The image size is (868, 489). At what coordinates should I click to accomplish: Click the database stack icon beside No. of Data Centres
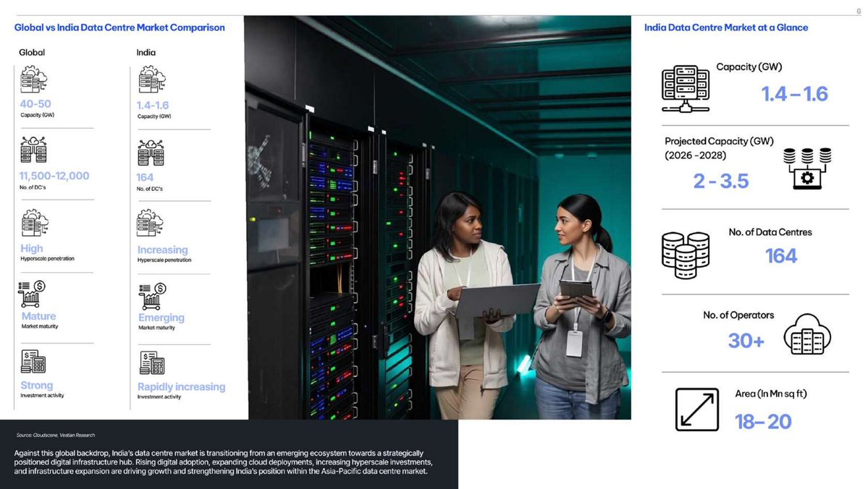pyautogui.click(x=686, y=255)
